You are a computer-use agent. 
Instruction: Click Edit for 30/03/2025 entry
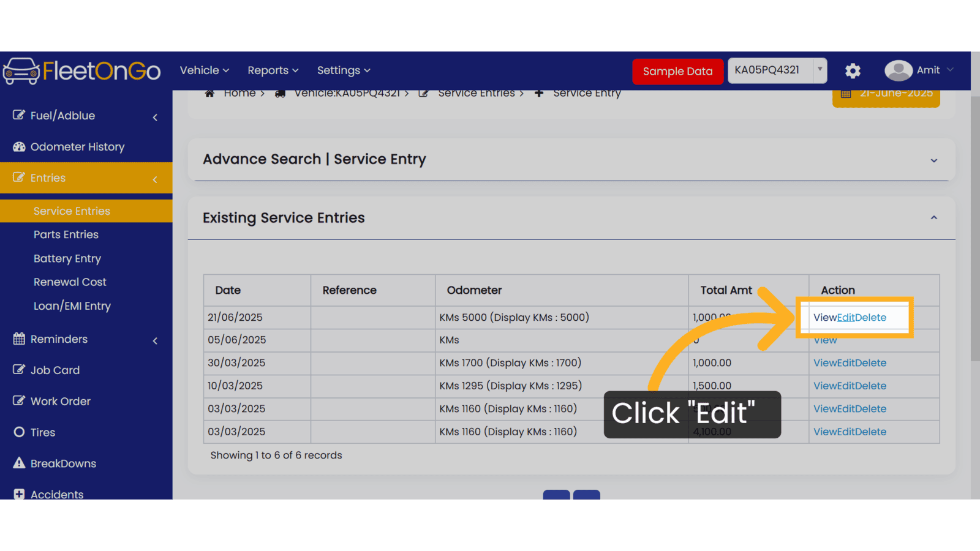point(846,362)
